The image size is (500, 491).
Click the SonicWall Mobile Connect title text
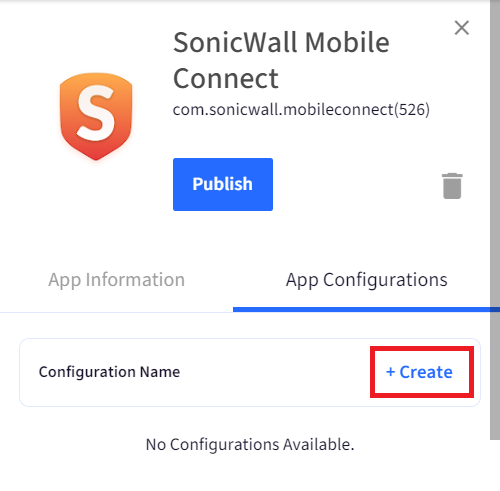coord(281,60)
